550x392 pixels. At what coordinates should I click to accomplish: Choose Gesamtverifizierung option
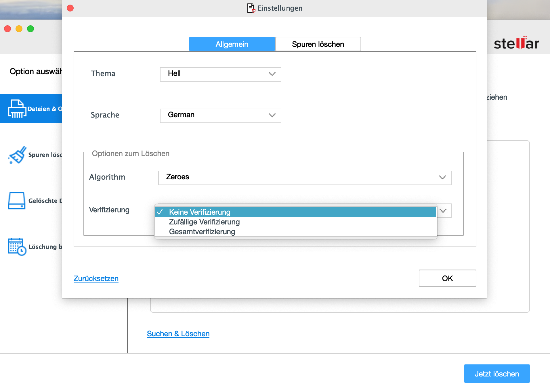coord(295,232)
